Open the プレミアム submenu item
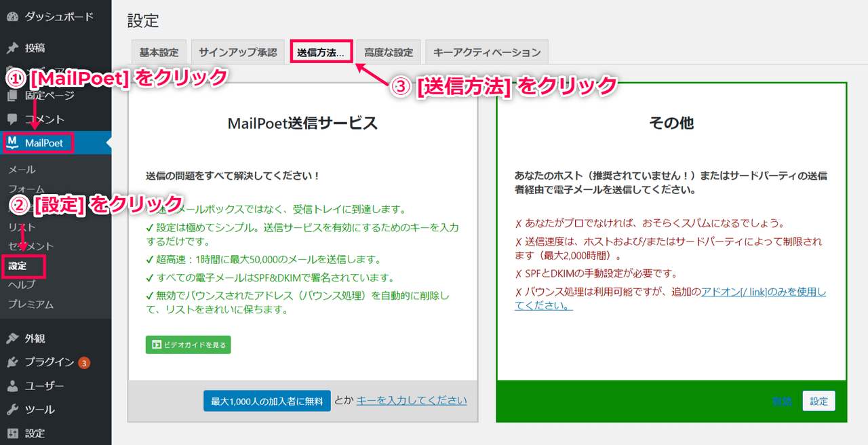This screenshot has height=445, width=868. (31, 305)
